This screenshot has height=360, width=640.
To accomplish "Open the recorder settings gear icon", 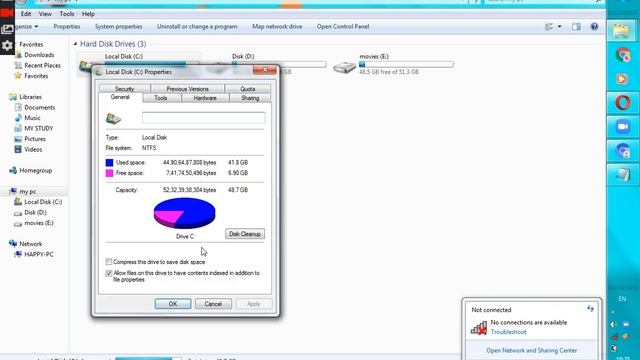I will tap(7, 45).
